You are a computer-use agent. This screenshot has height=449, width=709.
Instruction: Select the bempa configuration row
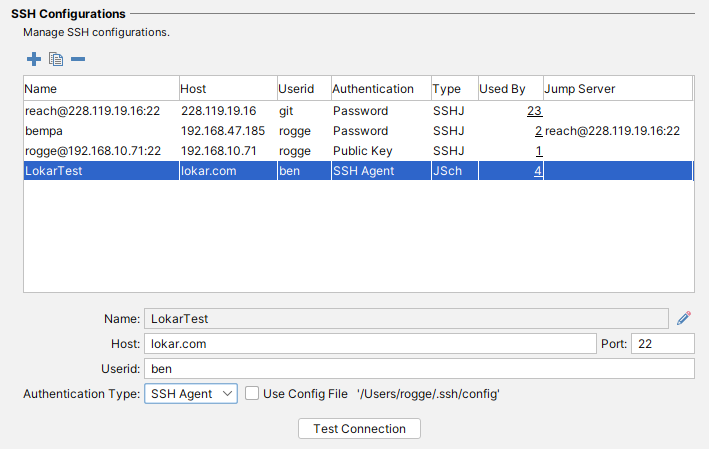(x=100, y=131)
